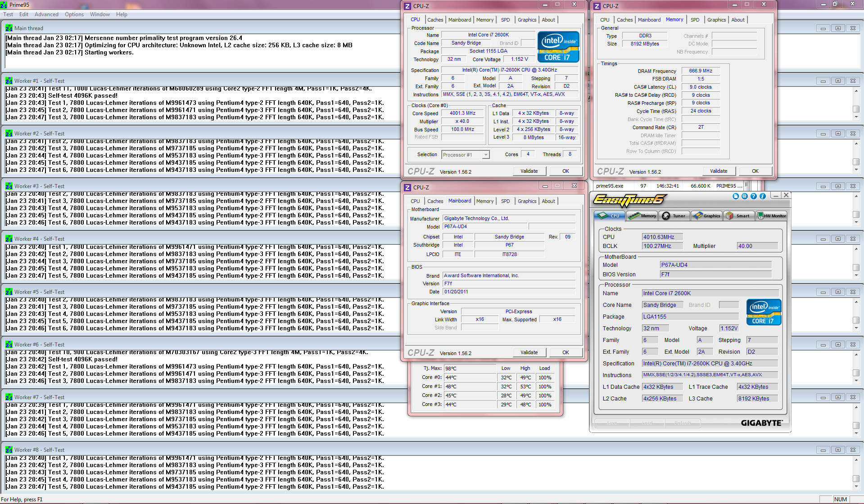Click the L3 Cache value 8192 KBytes in EasyTune6
The image size is (864, 504).
coord(757,399)
